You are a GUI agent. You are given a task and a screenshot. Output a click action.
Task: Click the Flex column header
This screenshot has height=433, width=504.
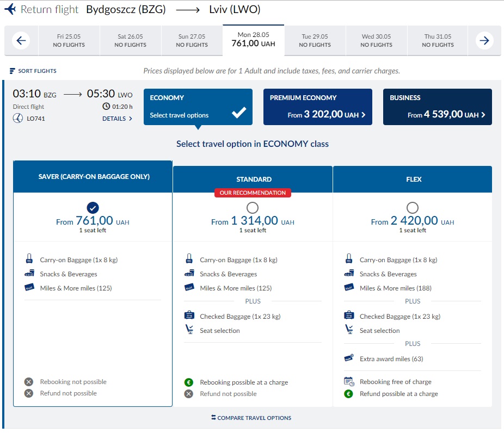(413, 180)
